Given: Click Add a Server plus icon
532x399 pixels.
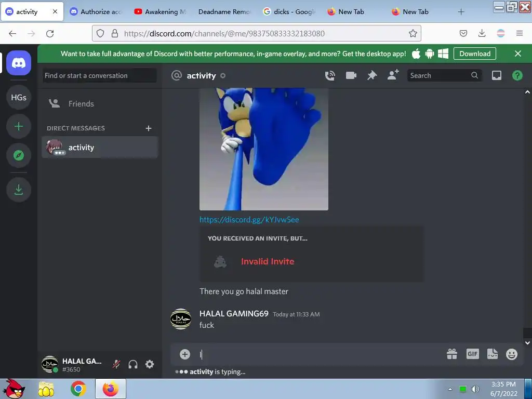Looking at the screenshot, I should pos(19,126).
